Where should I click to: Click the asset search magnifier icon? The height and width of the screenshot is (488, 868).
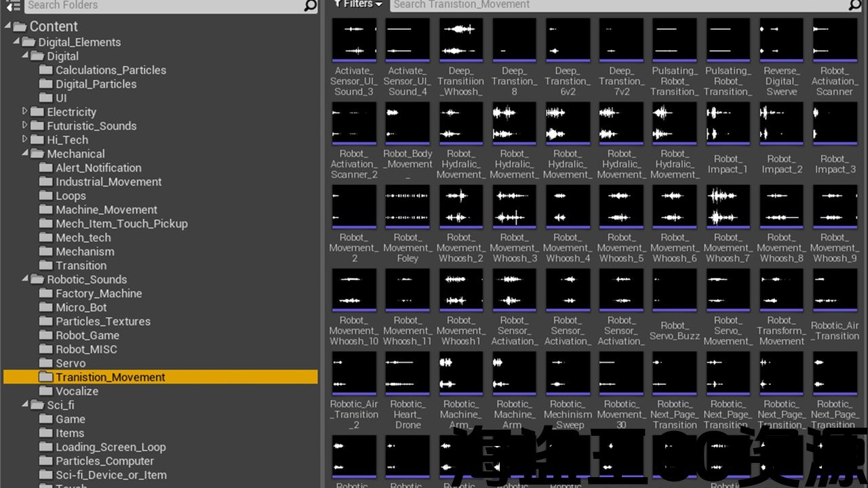[855, 5]
